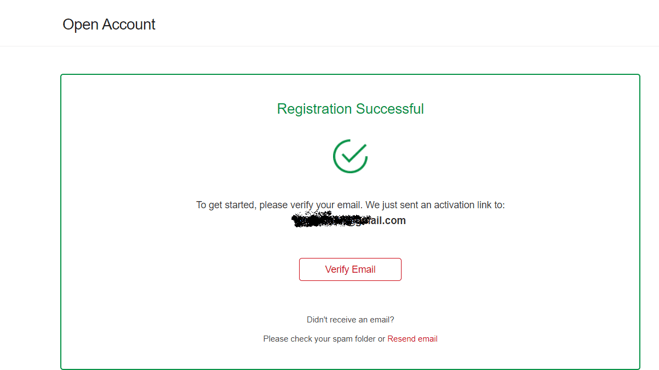This screenshot has height=370, width=659.
Task: Click the tick mark inside the green circle
Action: [354, 153]
